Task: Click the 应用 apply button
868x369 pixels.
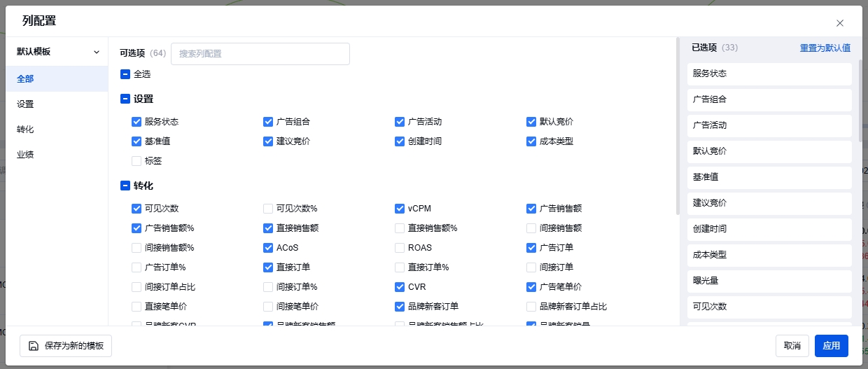Action: click(831, 346)
